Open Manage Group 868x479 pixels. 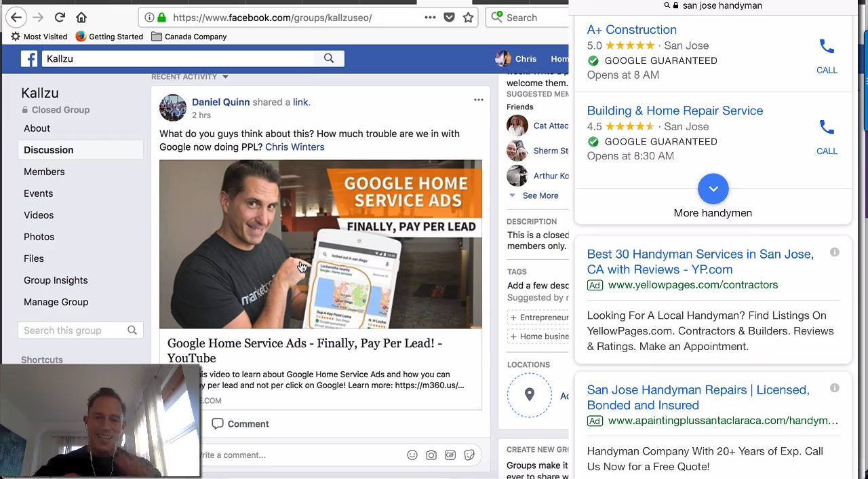56,302
